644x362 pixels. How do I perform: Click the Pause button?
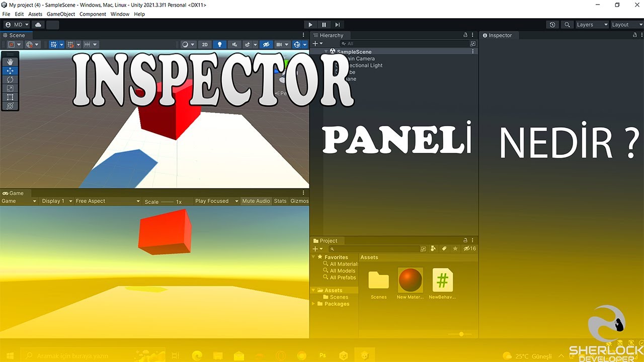click(x=324, y=25)
